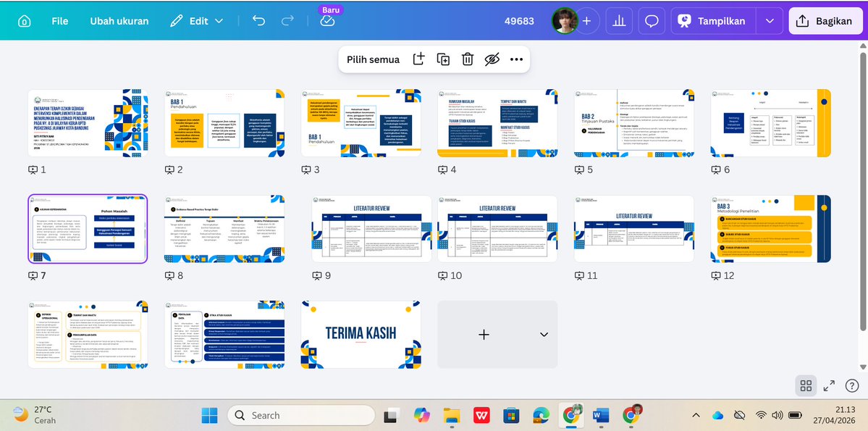Screen dimensions: 868x431
Task: Select slide 1 title thumbnail
Action: coord(88,124)
